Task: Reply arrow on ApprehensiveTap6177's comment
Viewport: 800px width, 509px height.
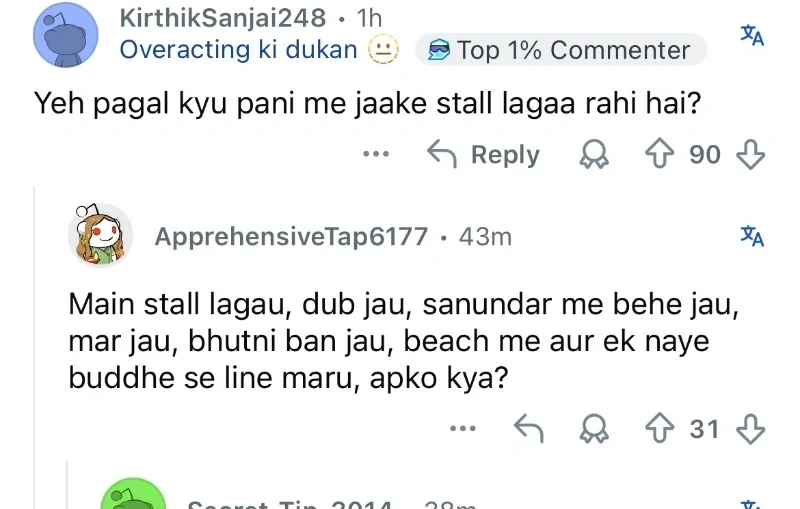Action: (x=529, y=429)
